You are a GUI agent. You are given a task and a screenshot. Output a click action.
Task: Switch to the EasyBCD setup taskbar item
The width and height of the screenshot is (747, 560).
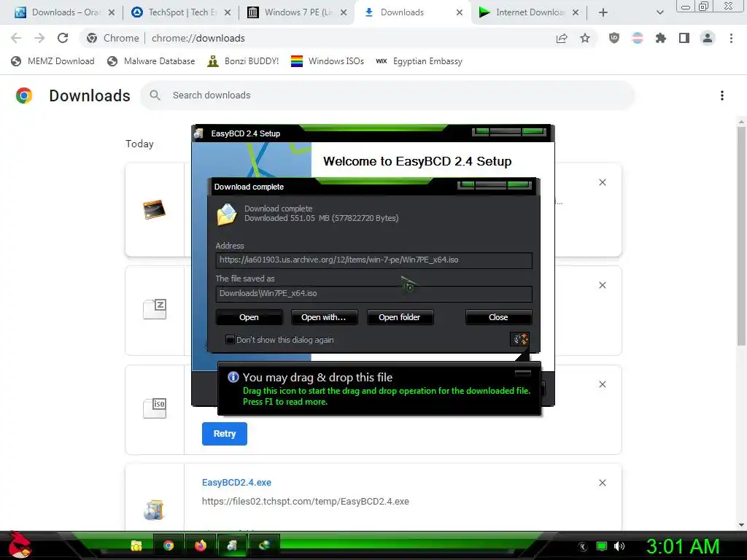232,545
